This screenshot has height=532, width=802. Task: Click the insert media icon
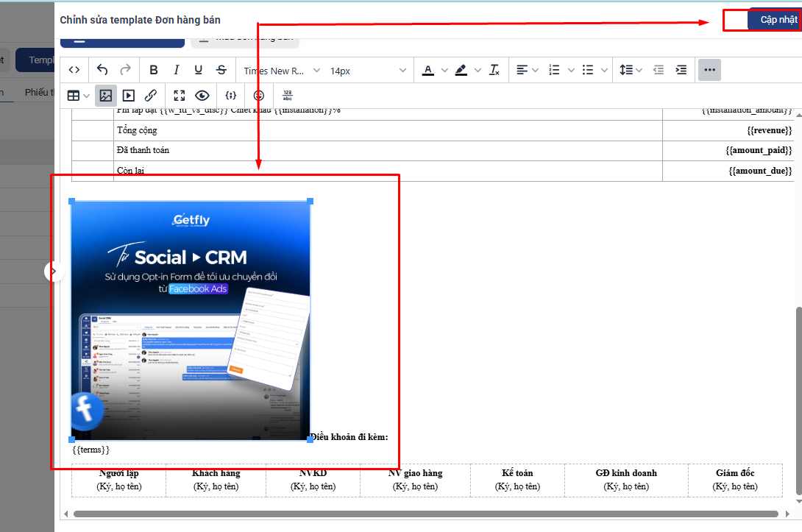click(128, 96)
